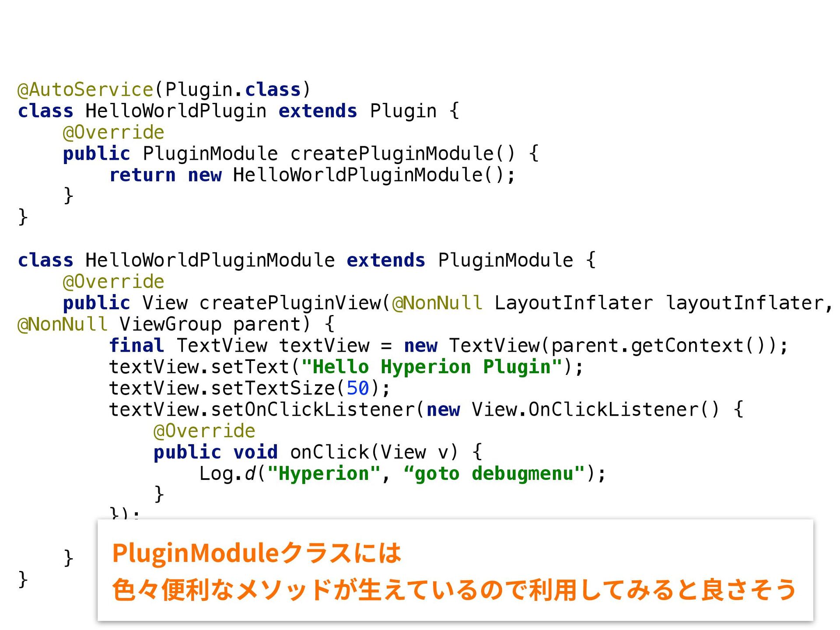Click the orange PluginModuleクラスには text
Screen dimensions: 840x630
256,553
